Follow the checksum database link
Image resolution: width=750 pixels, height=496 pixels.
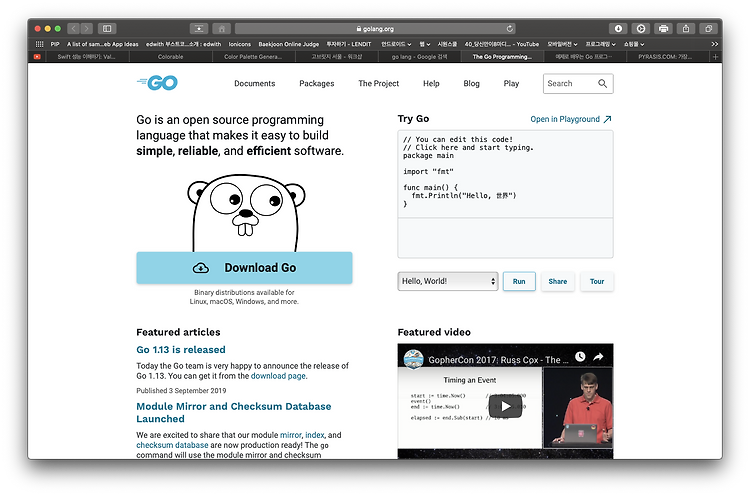click(x=172, y=445)
